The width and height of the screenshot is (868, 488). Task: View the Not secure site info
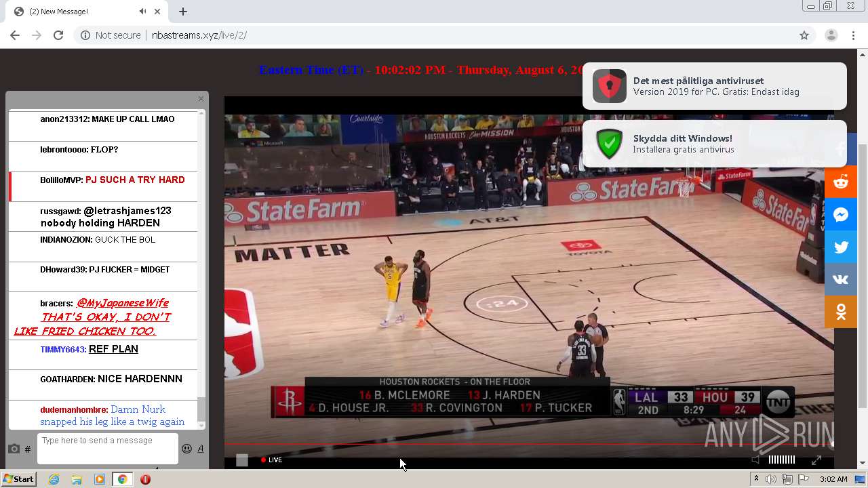pyautogui.click(x=111, y=35)
